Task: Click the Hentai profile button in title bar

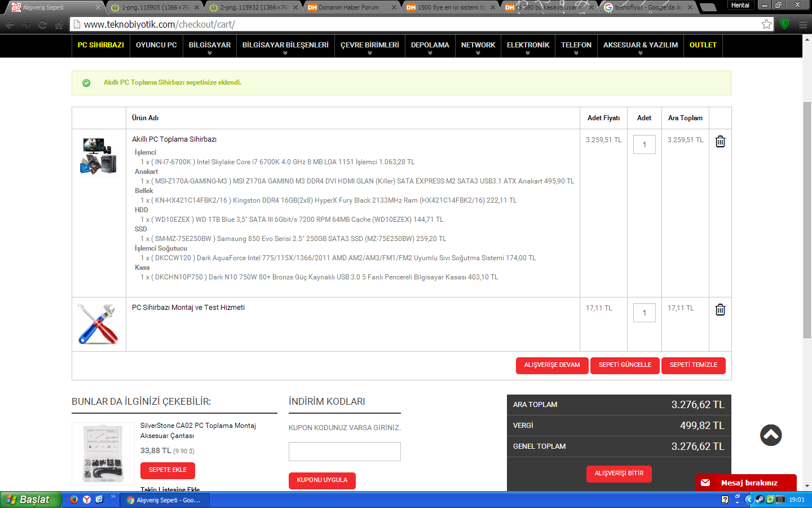Action: coord(740,5)
